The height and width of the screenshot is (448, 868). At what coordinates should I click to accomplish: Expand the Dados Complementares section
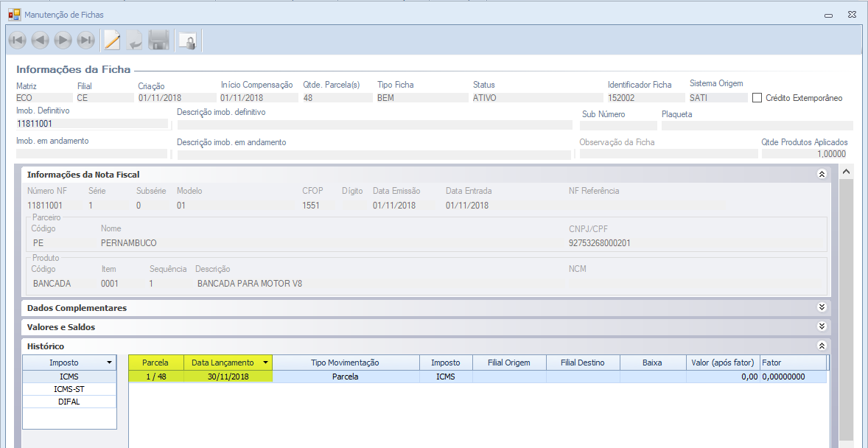(x=822, y=307)
